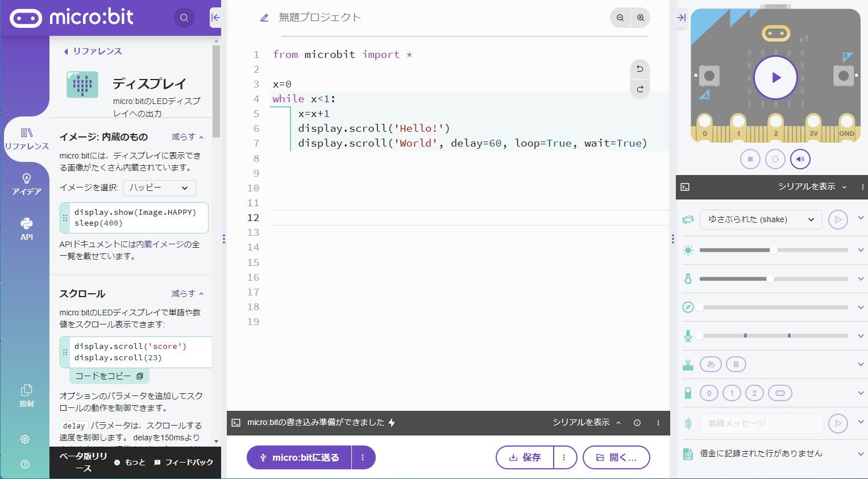Collapse the simulator panel
This screenshot has width=868, height=479.
pyautogui.click(x=681, y=18)
